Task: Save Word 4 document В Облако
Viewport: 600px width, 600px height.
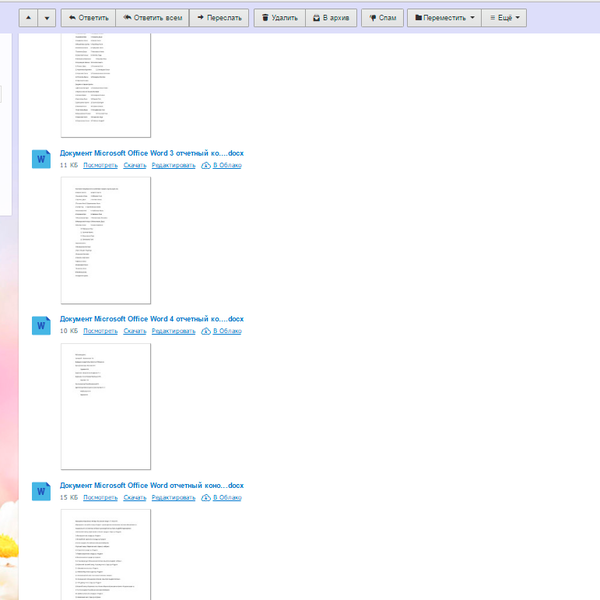Action: pos(221,331)
